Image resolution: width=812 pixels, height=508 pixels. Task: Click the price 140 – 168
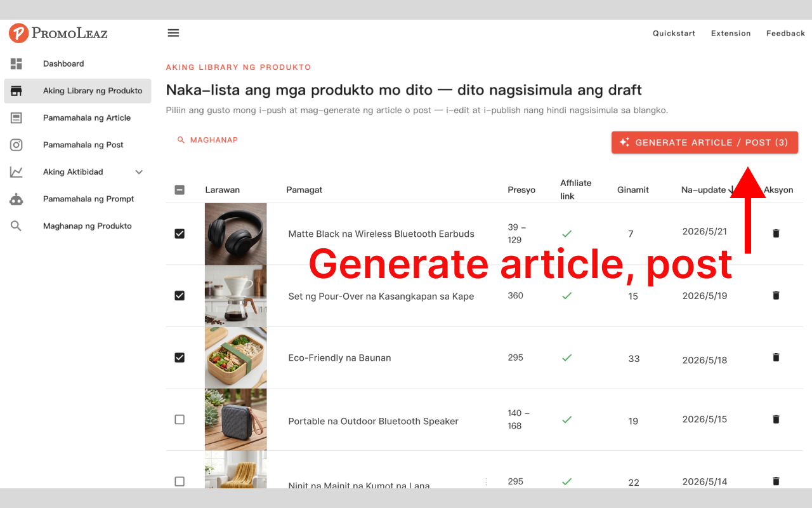519,419
